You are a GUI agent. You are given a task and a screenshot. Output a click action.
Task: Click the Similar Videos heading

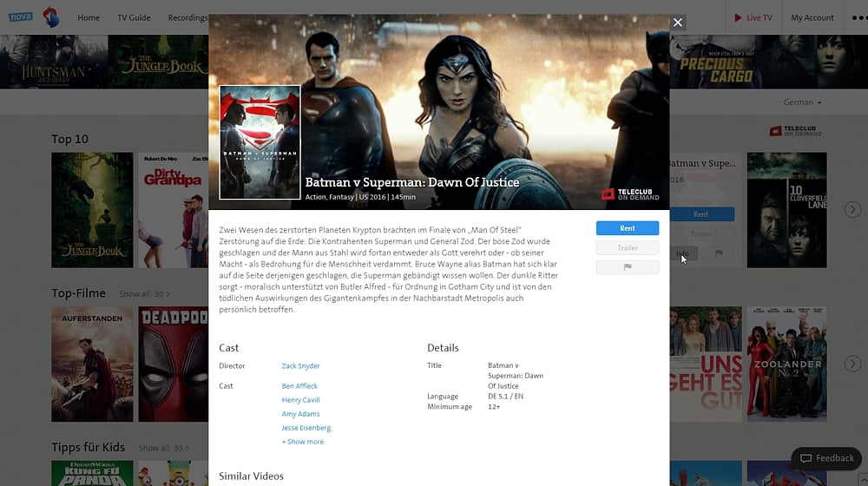click(251, 476)
